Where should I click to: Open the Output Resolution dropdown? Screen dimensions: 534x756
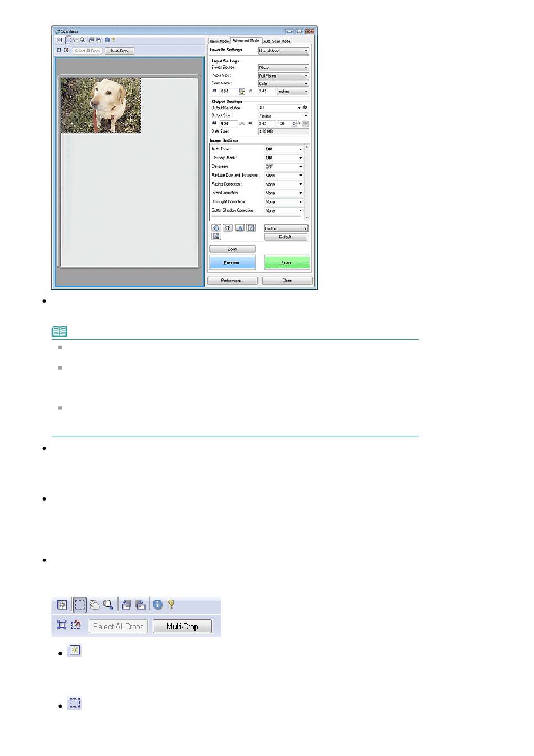tap(279, 107)
